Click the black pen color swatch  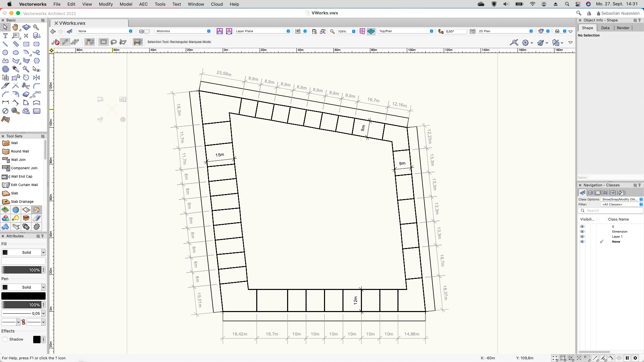click(23, 296)
